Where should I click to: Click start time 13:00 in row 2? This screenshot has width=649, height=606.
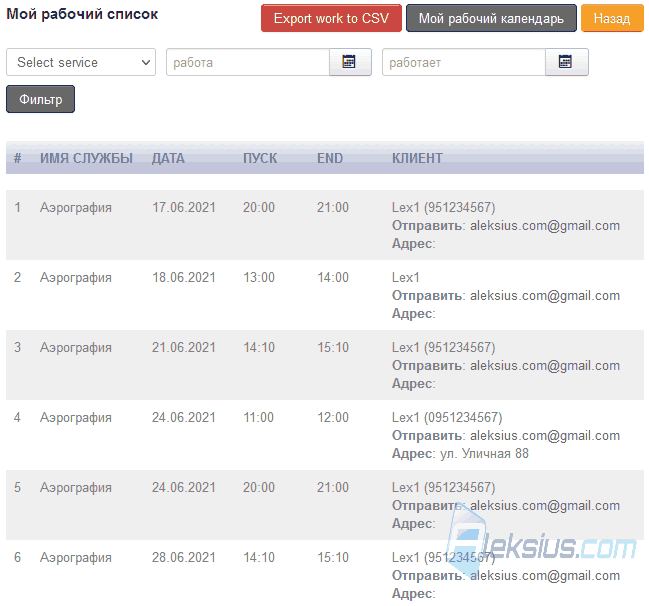259,277
